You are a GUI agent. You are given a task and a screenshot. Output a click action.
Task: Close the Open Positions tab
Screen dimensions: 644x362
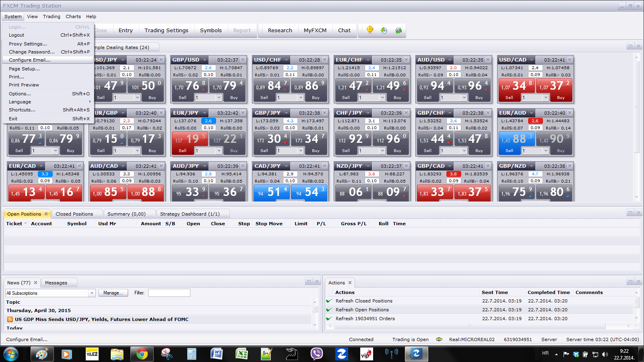46,214
